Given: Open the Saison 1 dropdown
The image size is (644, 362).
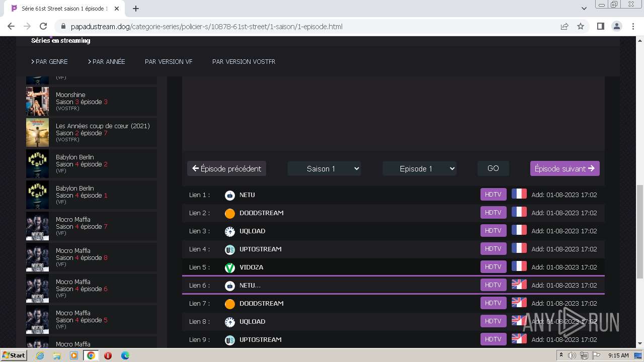Looking at the screenshot, I should (x=324, y=168).
